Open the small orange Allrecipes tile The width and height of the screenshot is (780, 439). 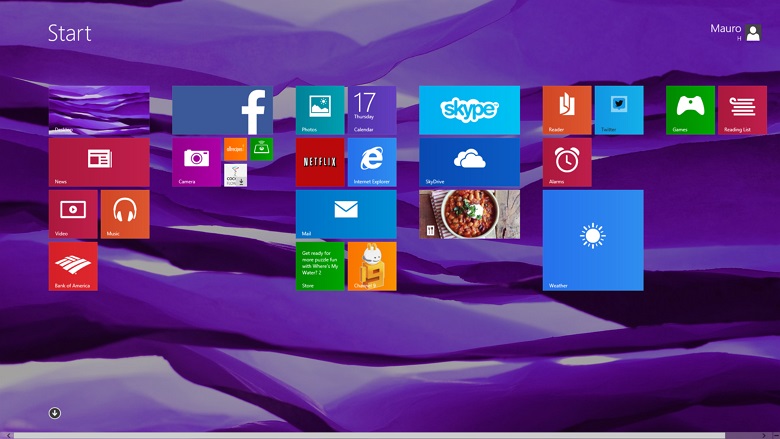[235, 149]
